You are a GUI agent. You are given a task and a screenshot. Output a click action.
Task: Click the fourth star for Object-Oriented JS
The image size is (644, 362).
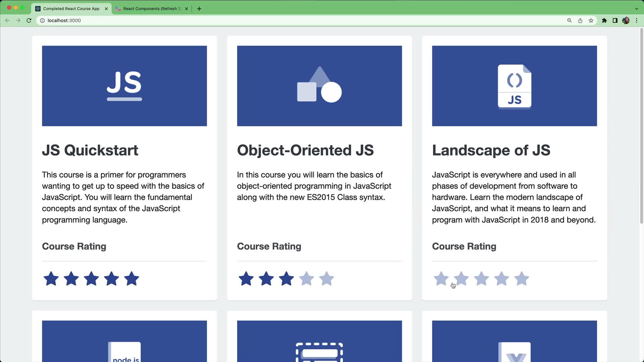coord(307,279)
